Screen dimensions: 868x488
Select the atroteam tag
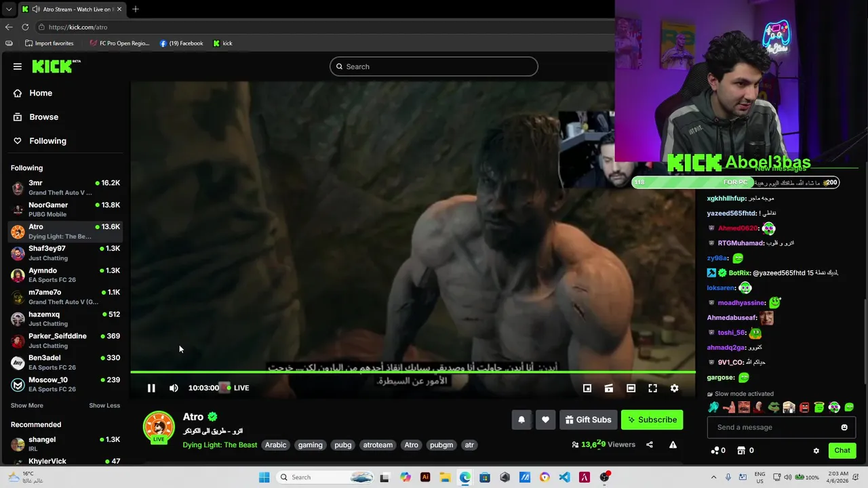[x=378, y=445]
